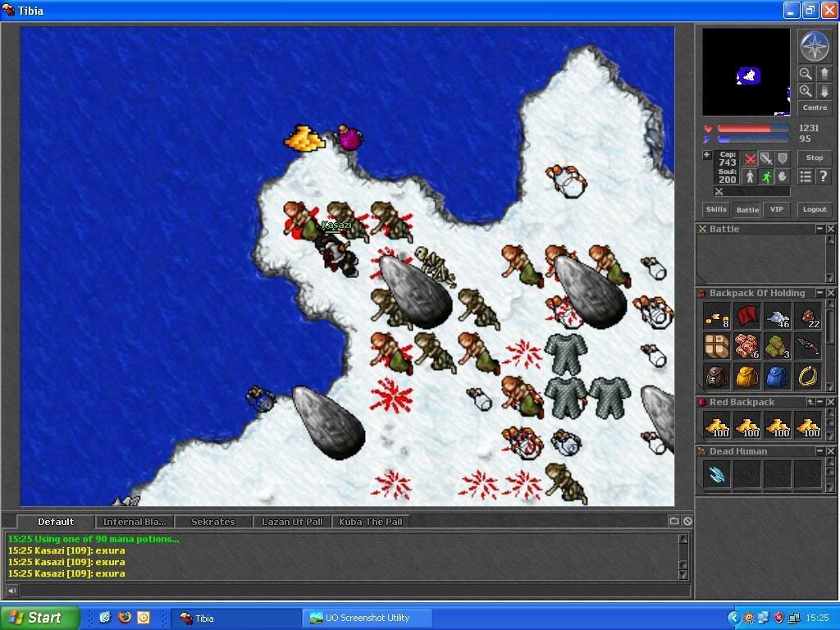Click the Stop button
Screen dimensions: 840x630
[815, 158]
